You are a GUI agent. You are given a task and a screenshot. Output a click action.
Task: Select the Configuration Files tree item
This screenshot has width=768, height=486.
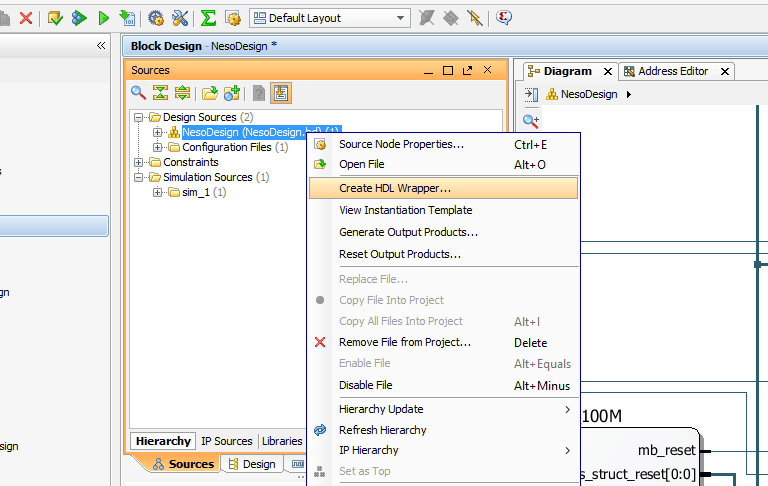[226, 147]
